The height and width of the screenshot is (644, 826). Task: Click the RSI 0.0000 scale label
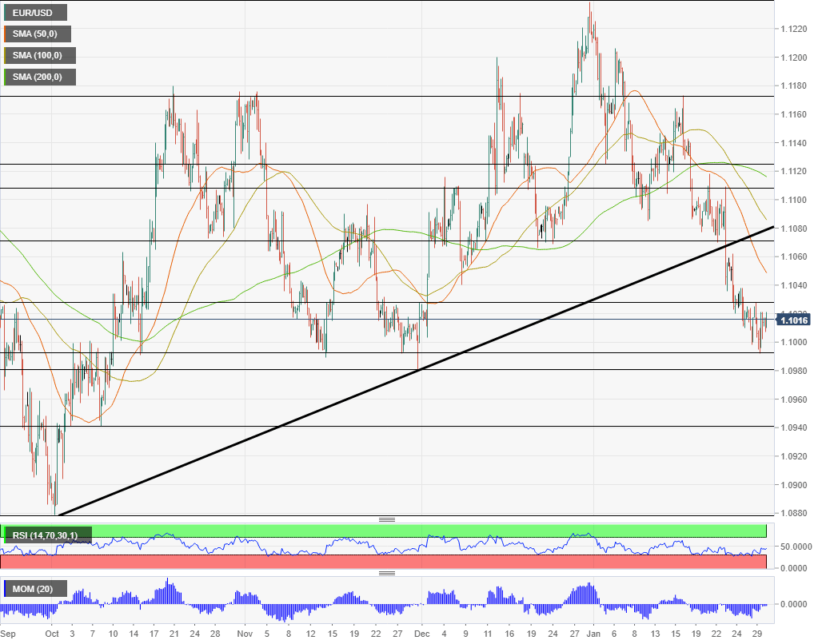point(794,568)
